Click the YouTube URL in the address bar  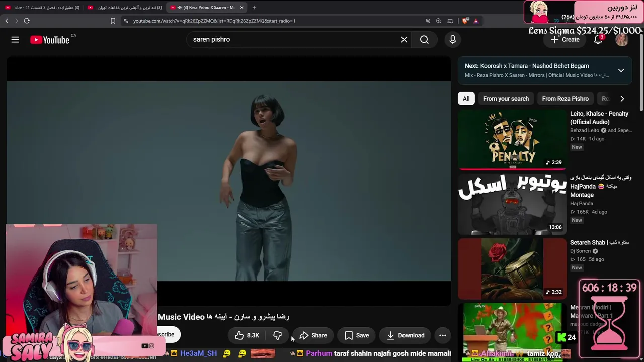(214, 21)
